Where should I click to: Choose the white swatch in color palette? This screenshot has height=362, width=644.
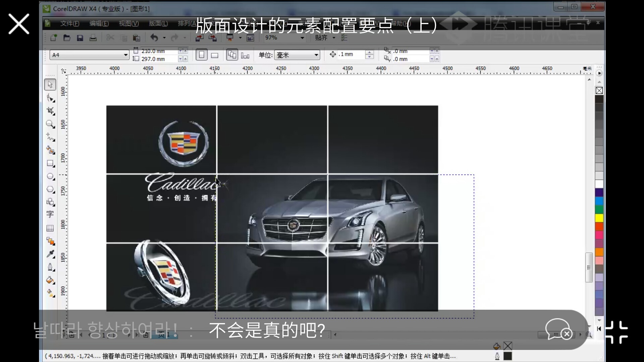[x=599, y=184]
